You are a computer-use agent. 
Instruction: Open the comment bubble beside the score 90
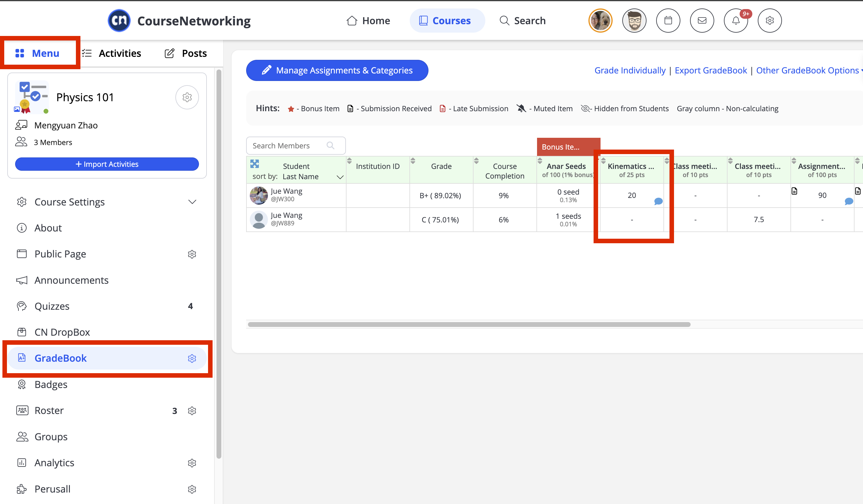click(848, 201)
